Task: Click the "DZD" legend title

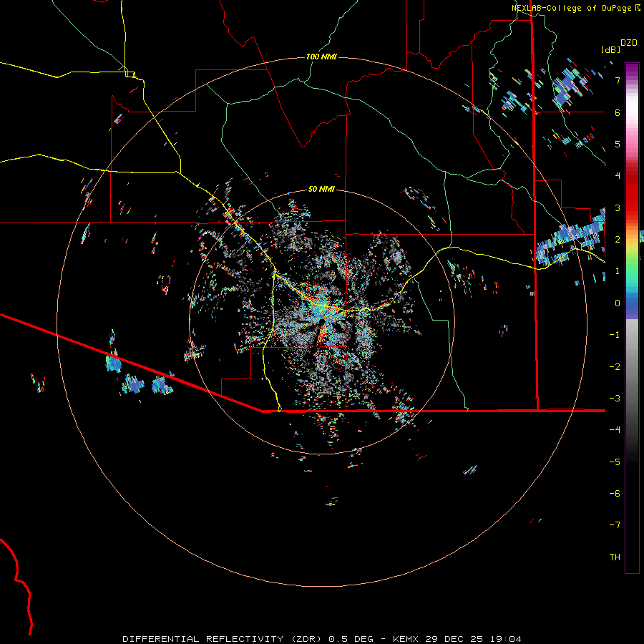Action: [629, 43]
